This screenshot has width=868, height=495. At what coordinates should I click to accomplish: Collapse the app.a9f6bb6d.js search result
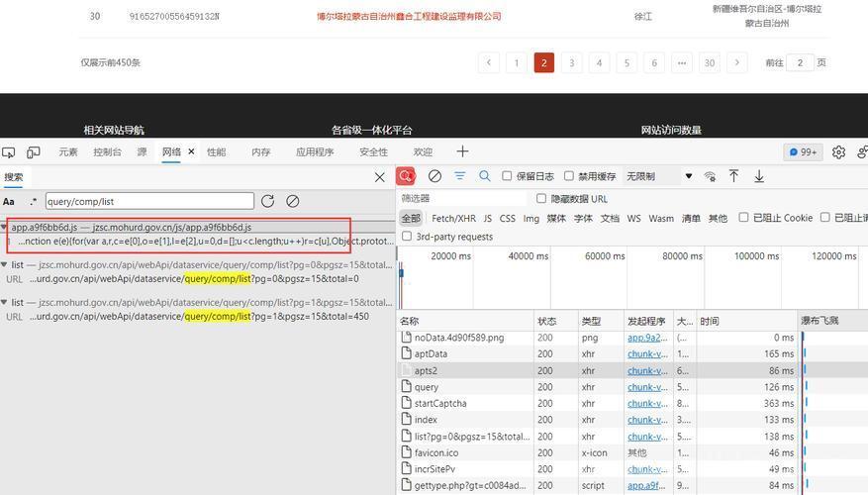[4, 227]
